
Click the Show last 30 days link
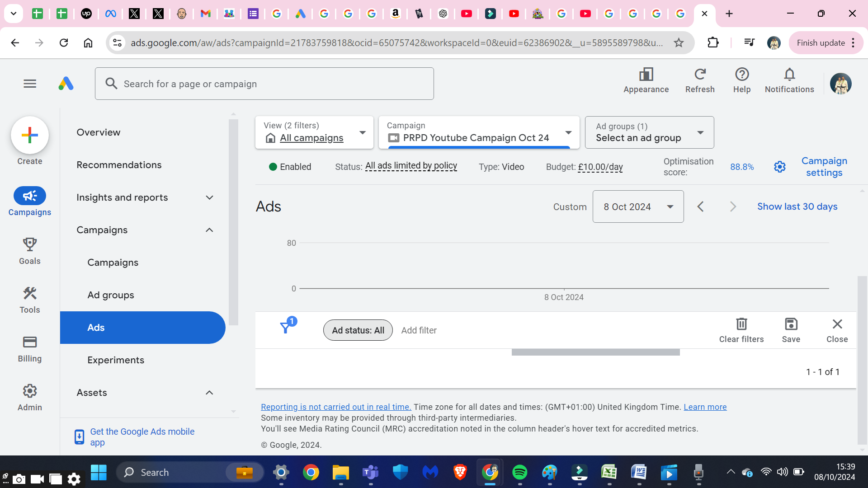pyautogui.click(x=797, y=206)
